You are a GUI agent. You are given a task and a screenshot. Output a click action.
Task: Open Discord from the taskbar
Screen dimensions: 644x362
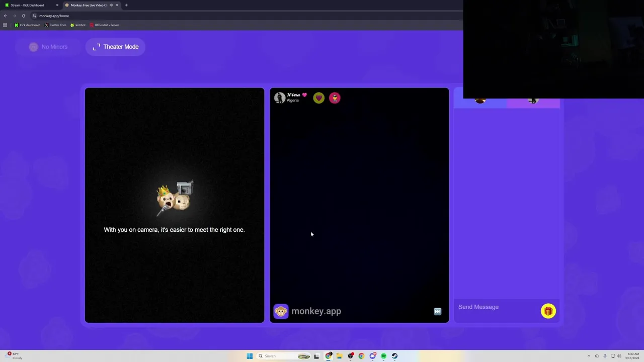373,356
